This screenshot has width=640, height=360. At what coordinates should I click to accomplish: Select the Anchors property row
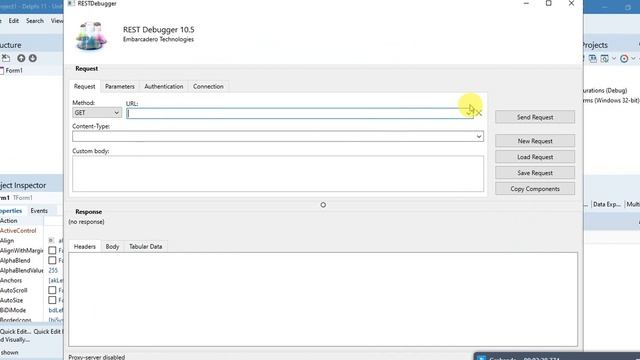[31, 280]
